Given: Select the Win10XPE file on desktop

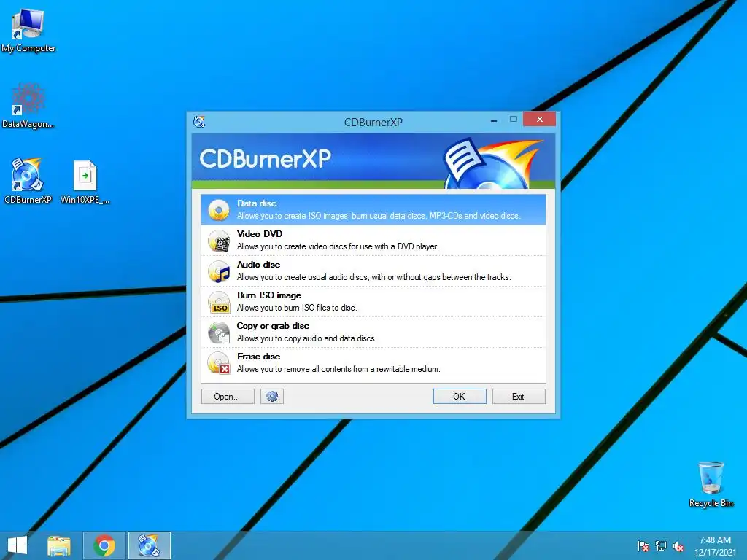Looking at the screenshot, I should pos(85,182).
